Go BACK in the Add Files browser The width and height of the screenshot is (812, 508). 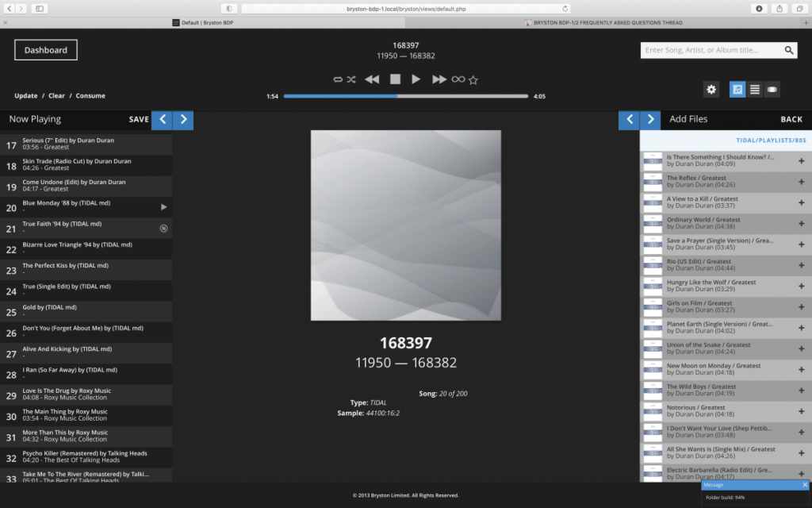coord(791,119)
